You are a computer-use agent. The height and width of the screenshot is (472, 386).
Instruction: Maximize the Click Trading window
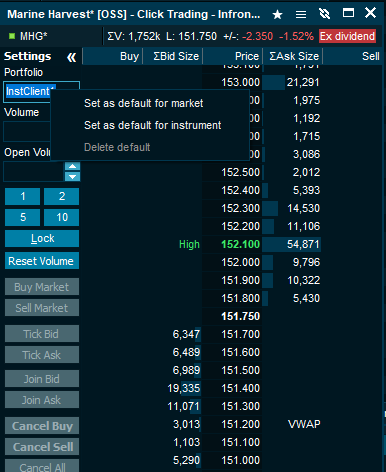click(348, 13)
